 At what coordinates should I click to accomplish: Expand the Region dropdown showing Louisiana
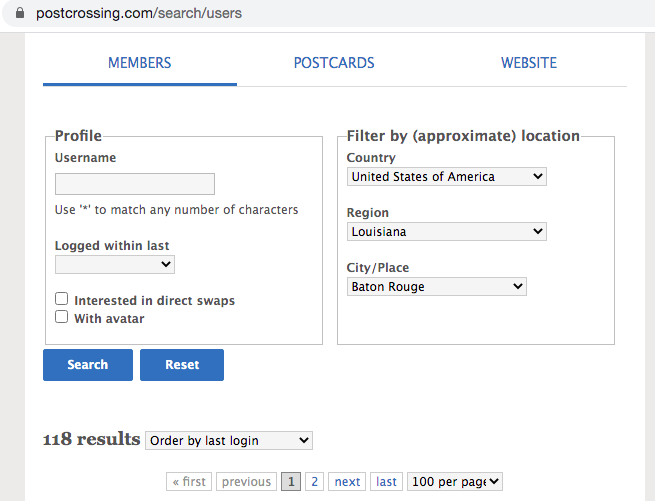click(x=447, y=231)
